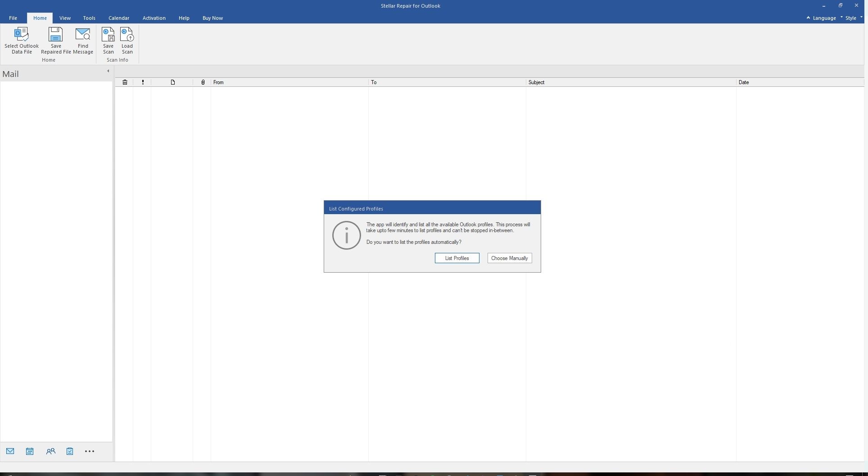Click the importance exclamation column header
The height and width of the screenshot is (476, 868).
tap(143, 82)
